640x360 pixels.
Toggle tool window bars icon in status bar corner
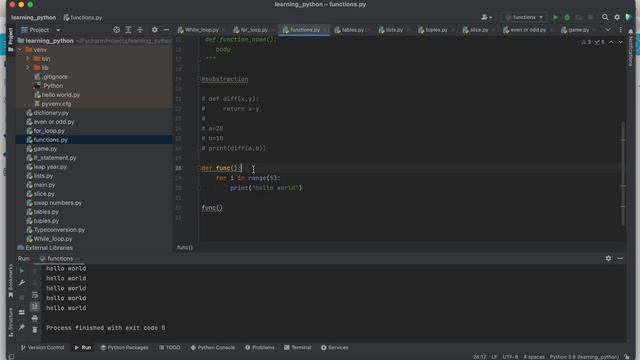[x=11, y=356]
